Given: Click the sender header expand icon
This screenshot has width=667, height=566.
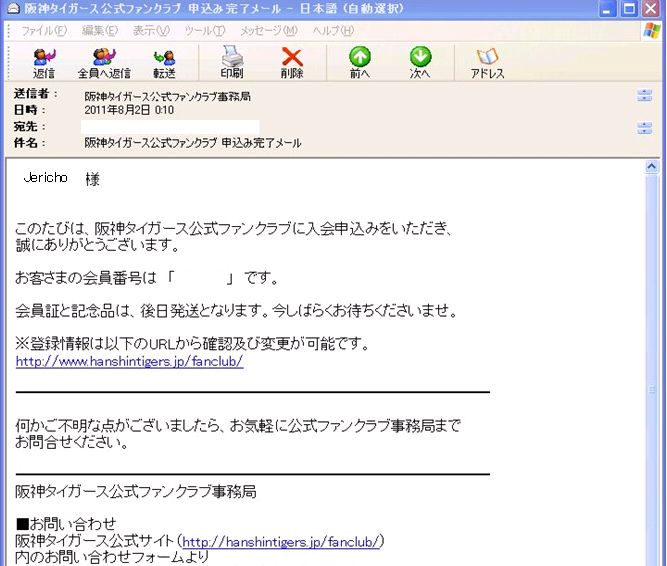Looking at the screenshot, I should click(x=644, y=95).
